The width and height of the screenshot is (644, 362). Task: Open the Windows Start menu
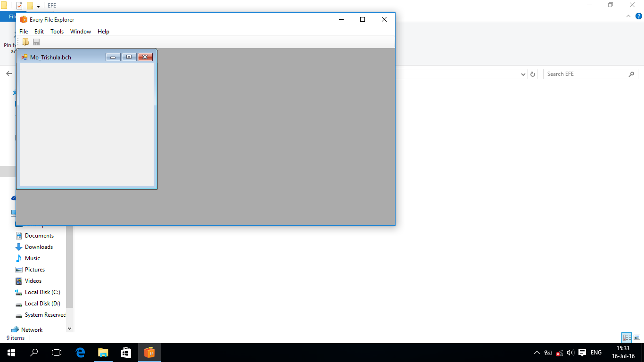pyautogui.click(x=11, y=353)
